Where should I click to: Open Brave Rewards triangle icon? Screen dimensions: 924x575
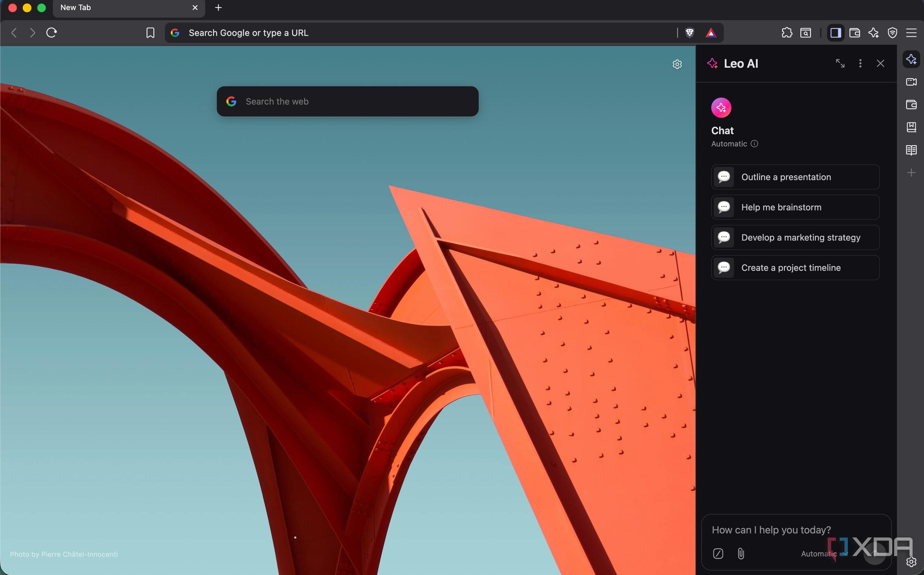[711, 33]
